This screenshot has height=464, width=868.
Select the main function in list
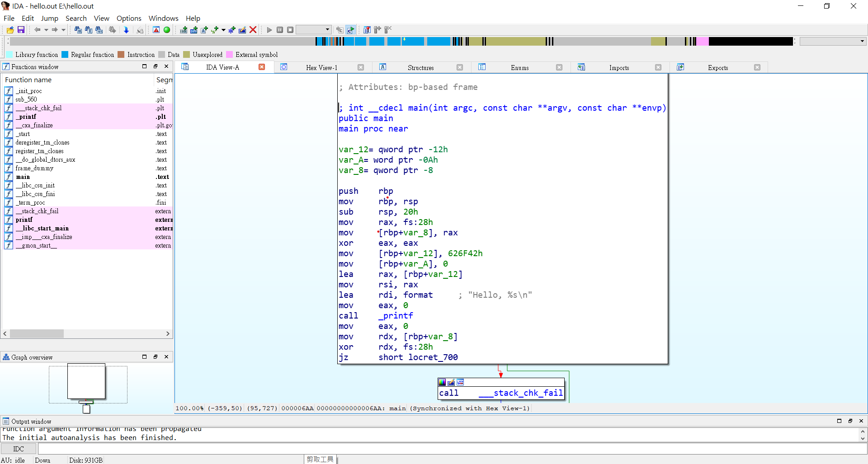tap(88, 177)
